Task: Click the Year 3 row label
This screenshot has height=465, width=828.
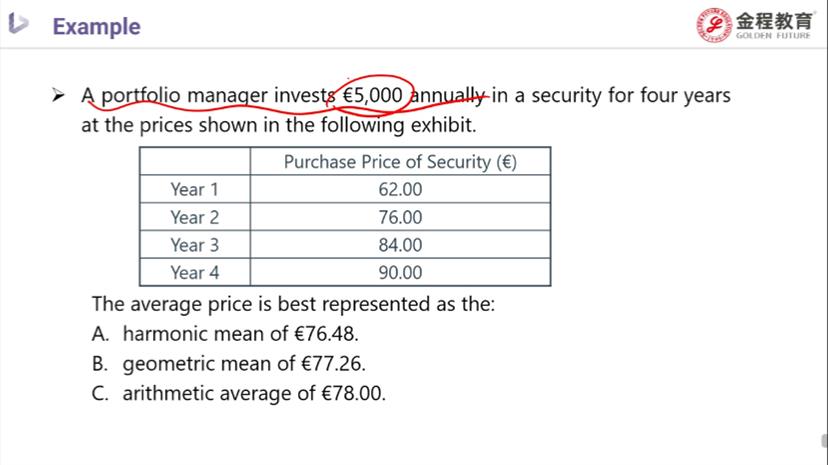Action: [x=194, y=245]
